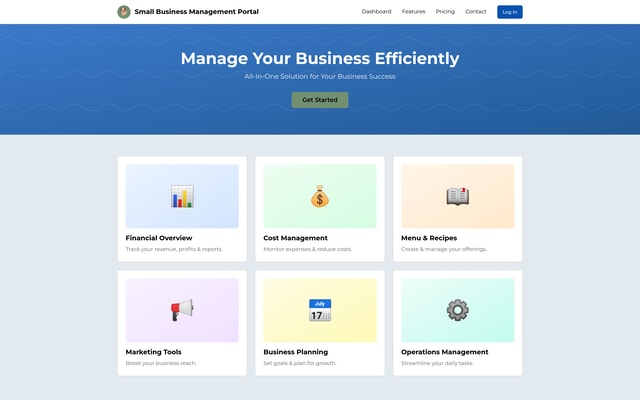Go to Features in the navigation
Screen dimensions: 640x400
[413, 12]
